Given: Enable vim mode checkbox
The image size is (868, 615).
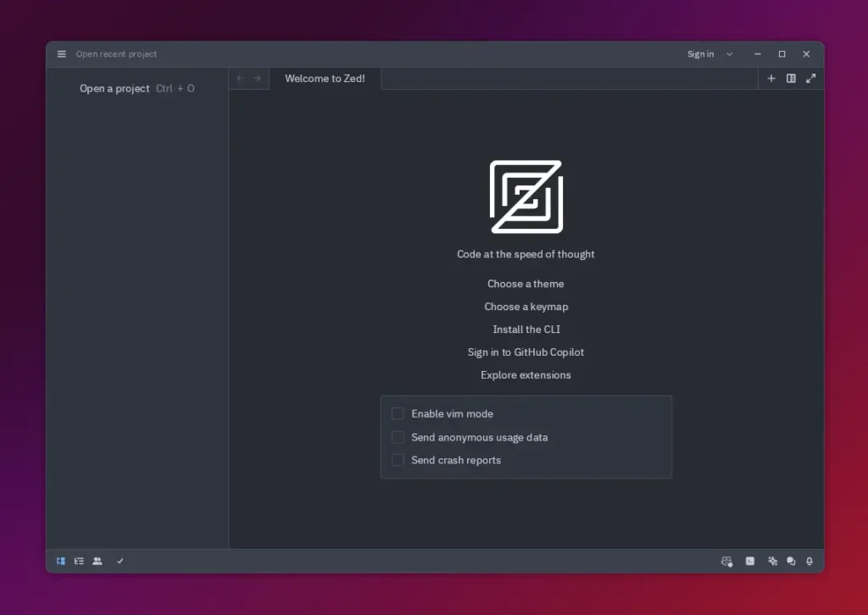Looking at the screenshot, I should (x=398, y=413).
